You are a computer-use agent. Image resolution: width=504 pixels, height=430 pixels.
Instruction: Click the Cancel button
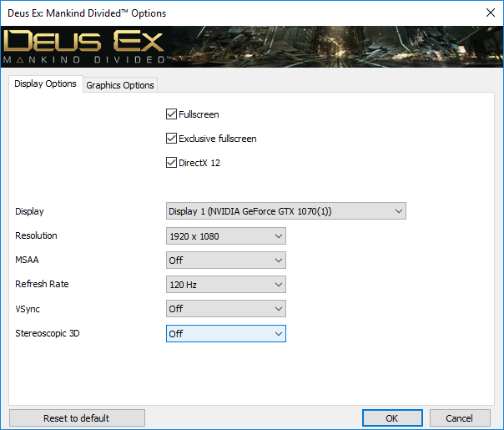[460, 418]
